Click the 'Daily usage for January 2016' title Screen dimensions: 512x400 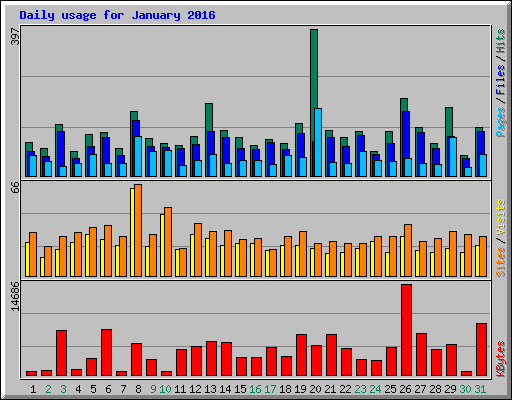click(x=117, y=15)
